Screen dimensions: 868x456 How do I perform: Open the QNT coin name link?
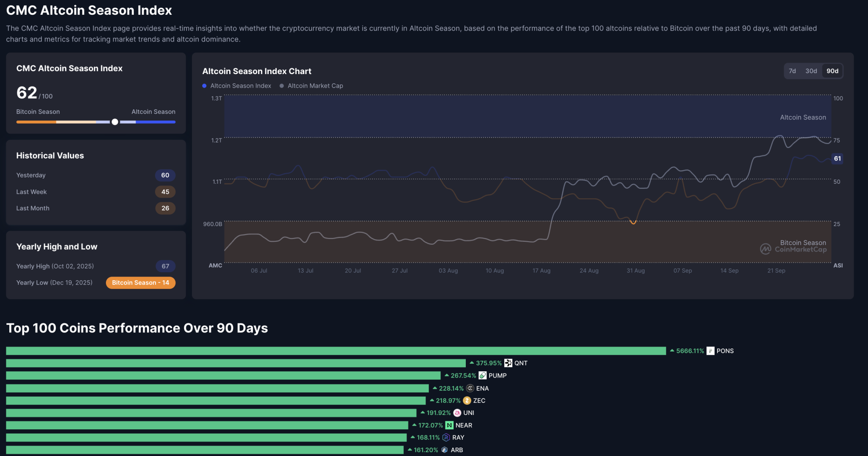521,363
